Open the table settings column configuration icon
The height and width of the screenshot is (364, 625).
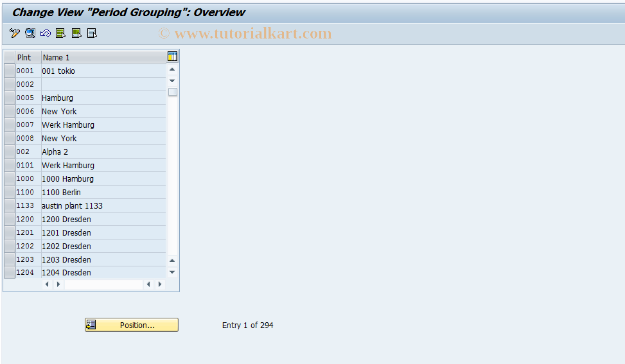172,56
